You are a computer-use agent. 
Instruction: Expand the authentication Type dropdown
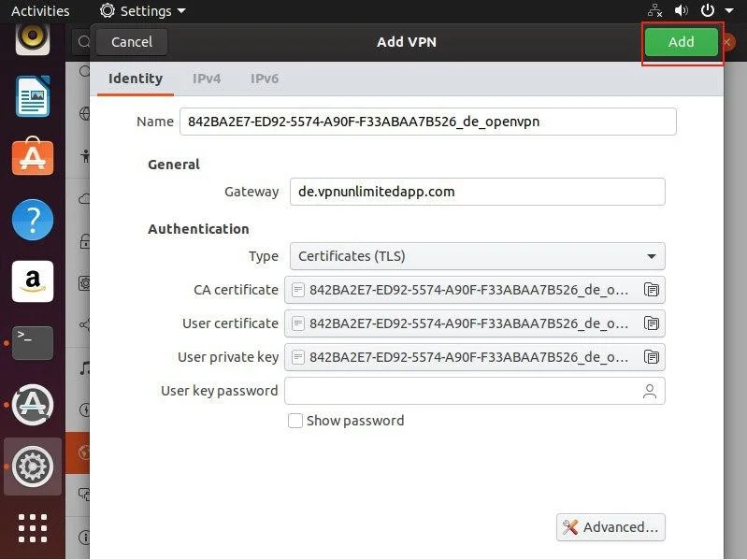tap(477, 256)
